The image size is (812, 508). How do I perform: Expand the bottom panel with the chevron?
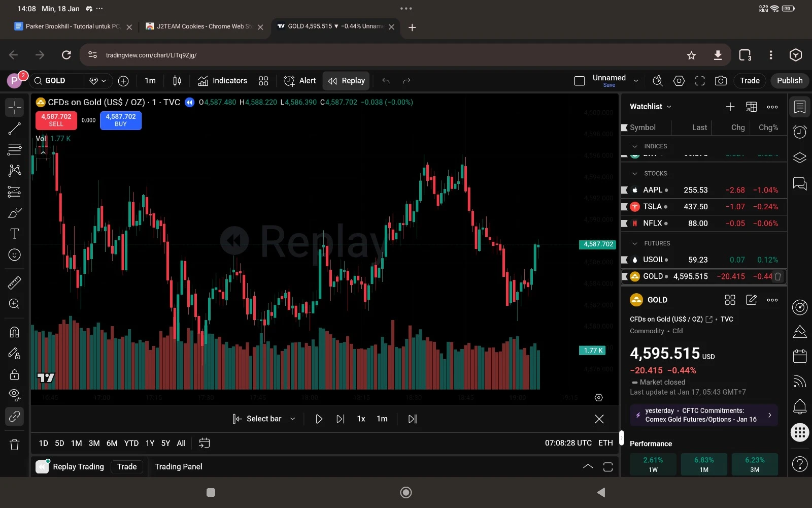pos(588,467)
